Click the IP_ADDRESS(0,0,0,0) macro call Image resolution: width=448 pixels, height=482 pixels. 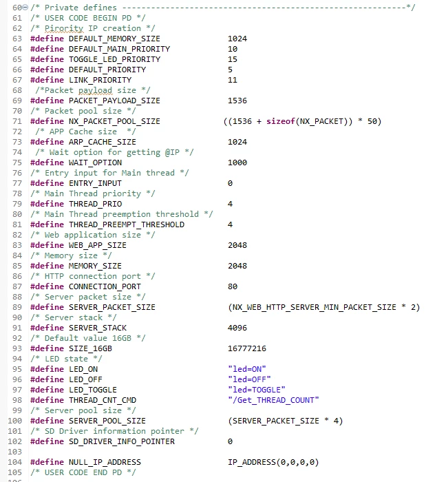coord(273,462)
